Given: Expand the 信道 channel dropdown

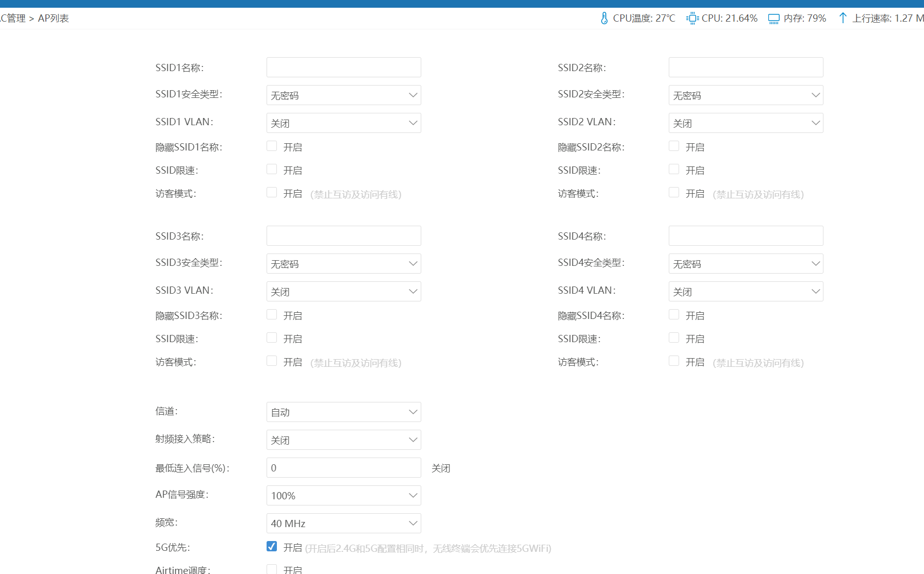Looking at the screenshot, I should coord(343,412).
